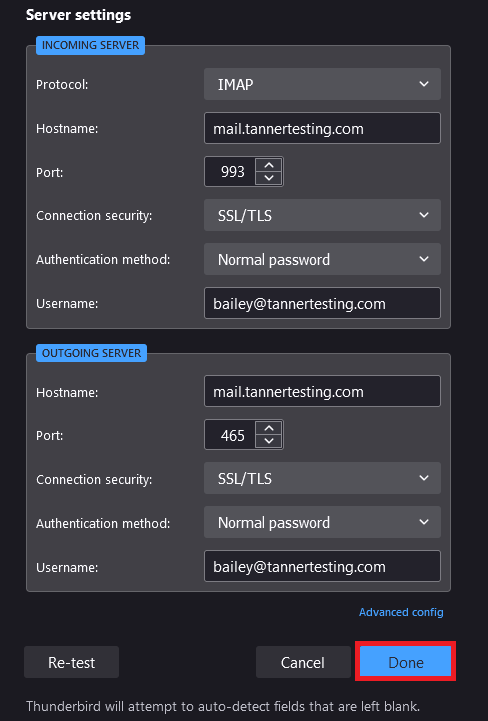
Task: Open the Advanced config link
Action: click(401, 612)
